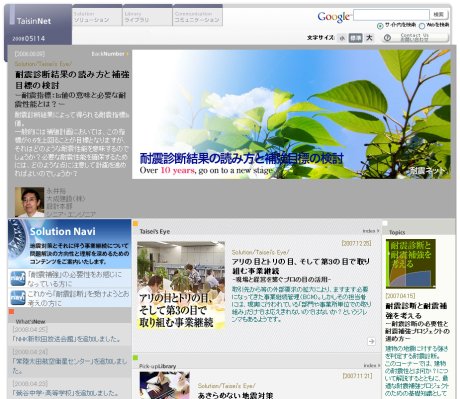460x399 pixels.
Task: Click the 検索 search button
Action: [x=439, y=14]
